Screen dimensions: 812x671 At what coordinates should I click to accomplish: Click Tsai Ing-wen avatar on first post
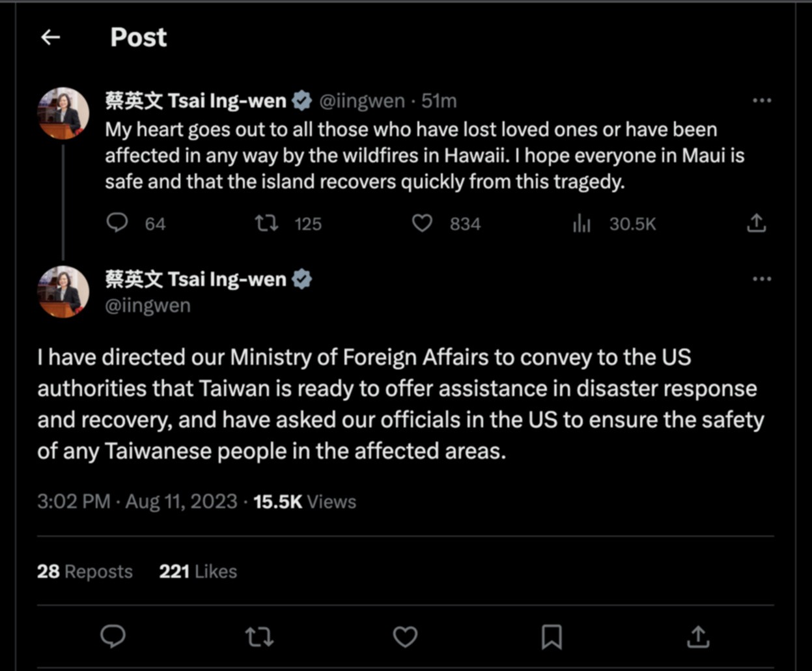(x=63, y=113)
